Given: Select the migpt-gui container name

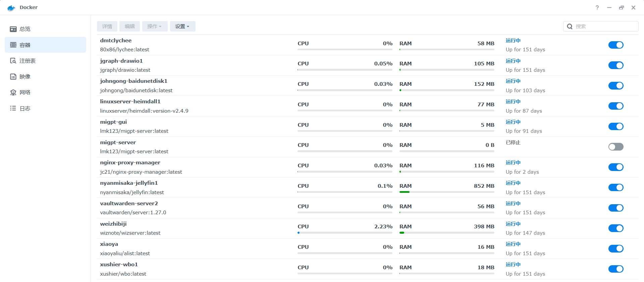Looking at the screenshot, I should click(x=113, y=122).
